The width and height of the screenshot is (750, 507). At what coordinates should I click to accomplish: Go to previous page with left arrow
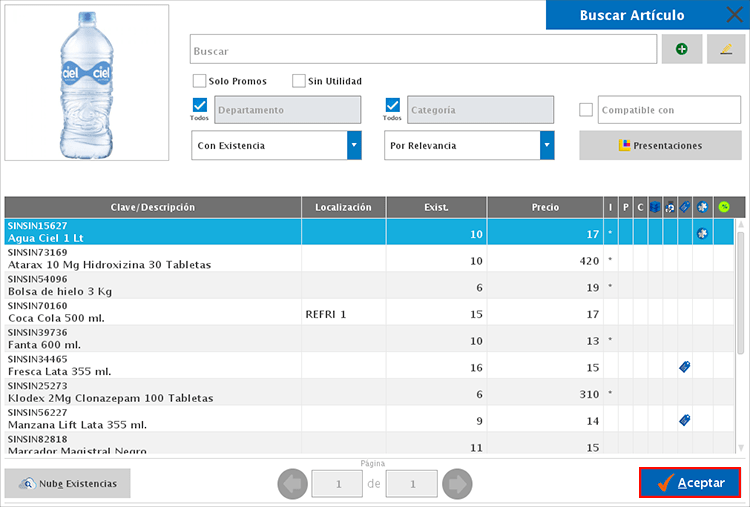[292, 484]
